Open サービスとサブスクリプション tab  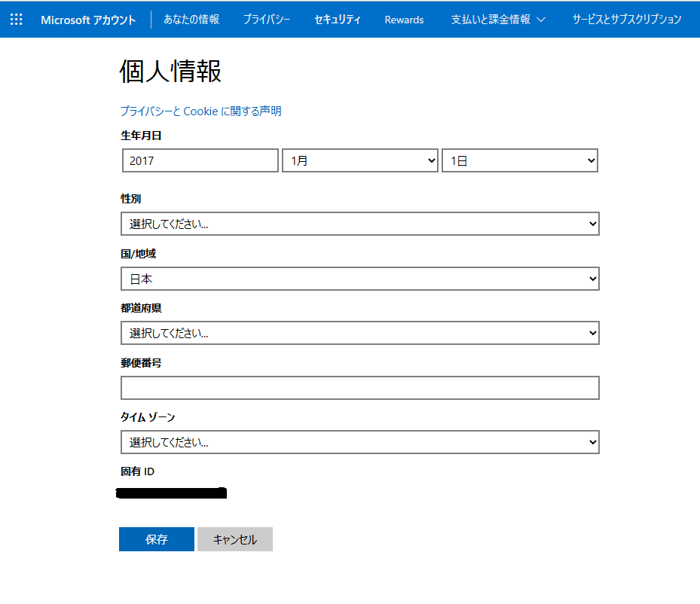pos(627,20)
